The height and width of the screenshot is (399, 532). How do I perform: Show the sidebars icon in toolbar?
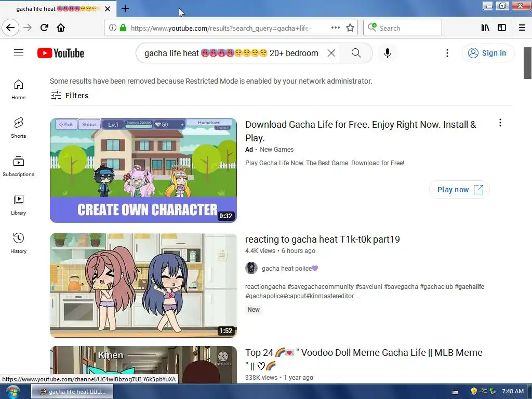tap(502, 28)
